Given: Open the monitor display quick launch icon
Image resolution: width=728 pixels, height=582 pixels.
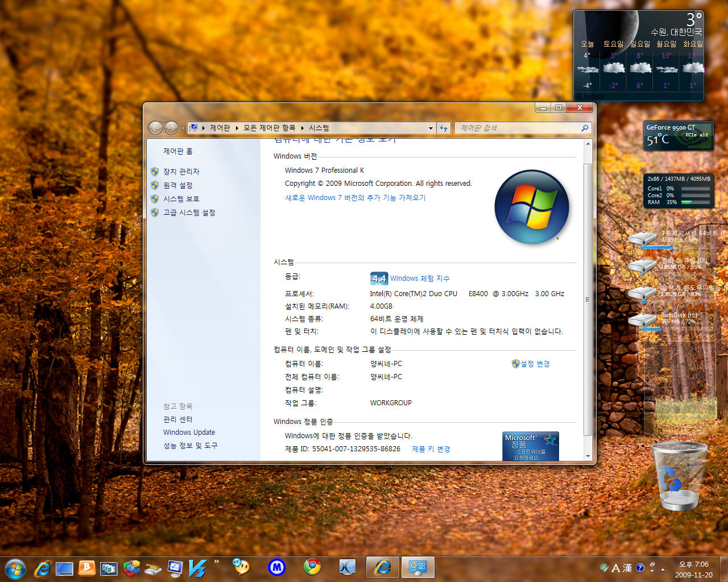Looking at the screenshot, I should tap(175, 568).
